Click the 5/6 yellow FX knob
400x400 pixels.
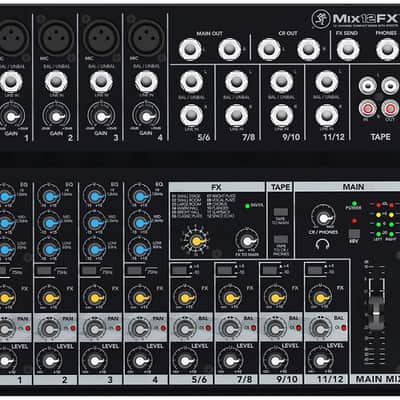coord(184,298)
